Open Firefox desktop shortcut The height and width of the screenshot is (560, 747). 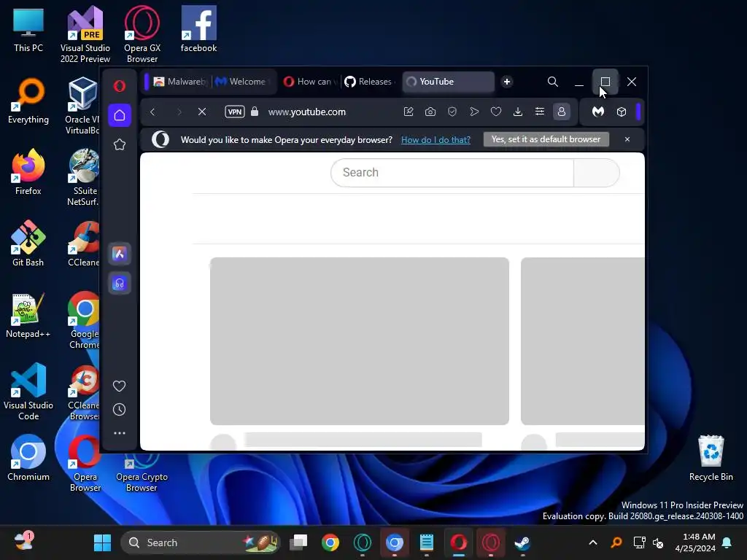(28, 172)
